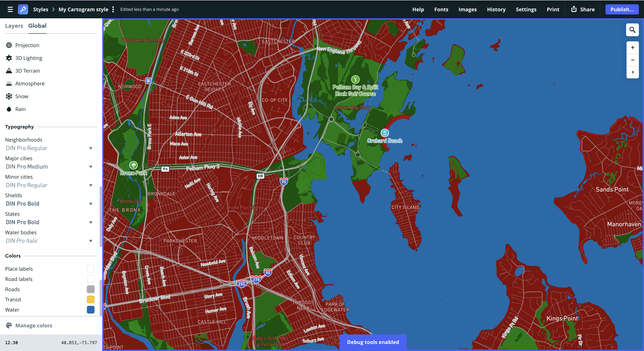Open the Snow effect settings

pos(22,96)
